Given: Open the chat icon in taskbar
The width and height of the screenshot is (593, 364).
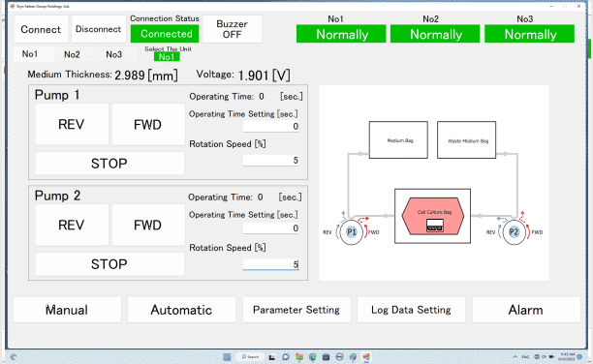Looking at the screenshot, I should coord(286,357).
